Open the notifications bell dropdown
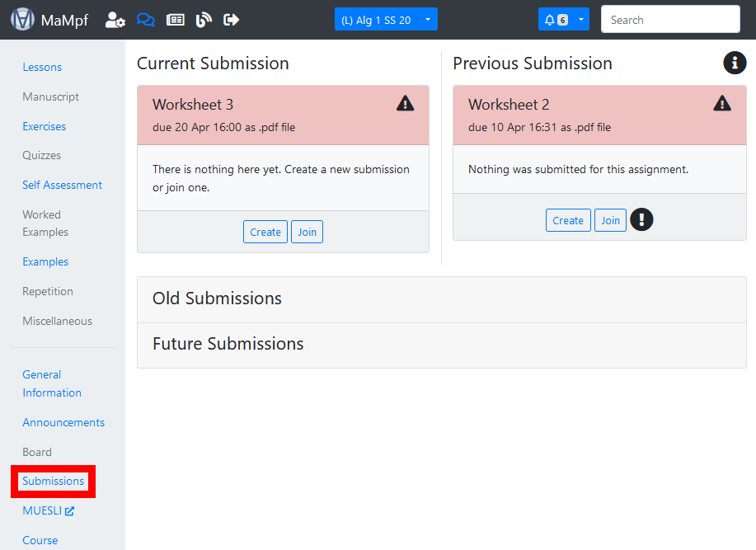The height and width of the screenshot is (550, 756). (563, 20)
